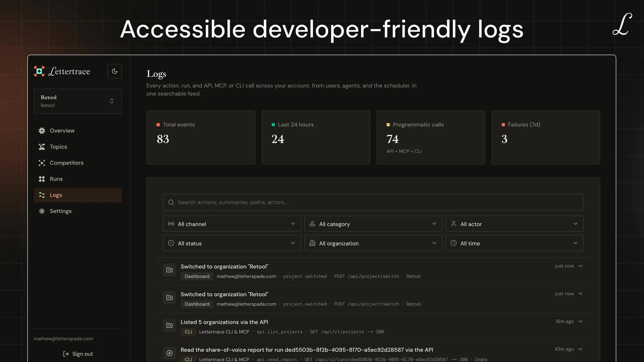Select the Logs sidebar item
This screenshot has height=362, width=644.
78,195
